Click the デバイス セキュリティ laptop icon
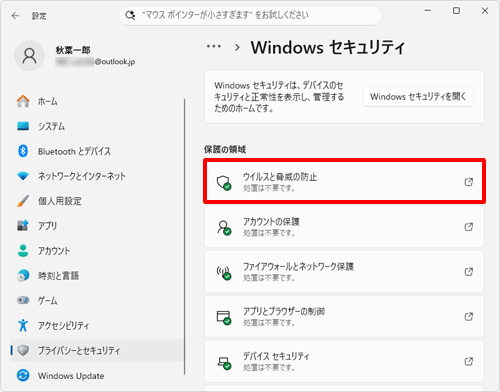The height and width of the screenshot is (392, 500). 224,362
